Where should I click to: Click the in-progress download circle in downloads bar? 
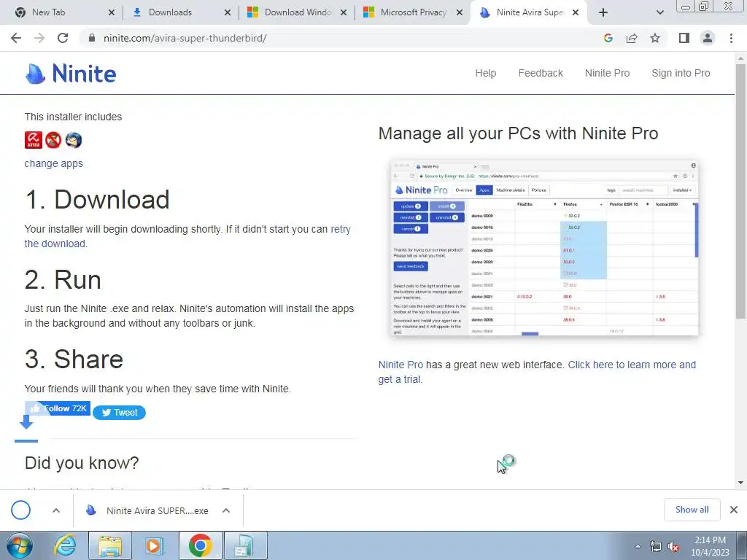[x=20, y=510]
